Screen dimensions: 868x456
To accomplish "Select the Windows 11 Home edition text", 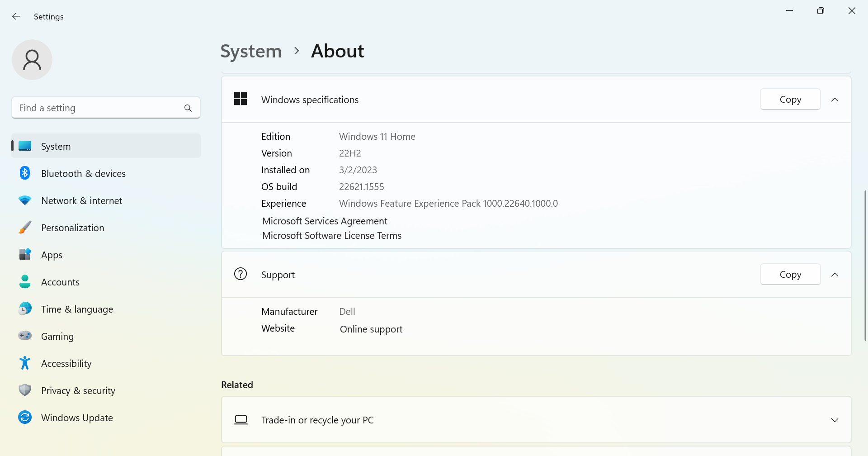I will 377,136.
